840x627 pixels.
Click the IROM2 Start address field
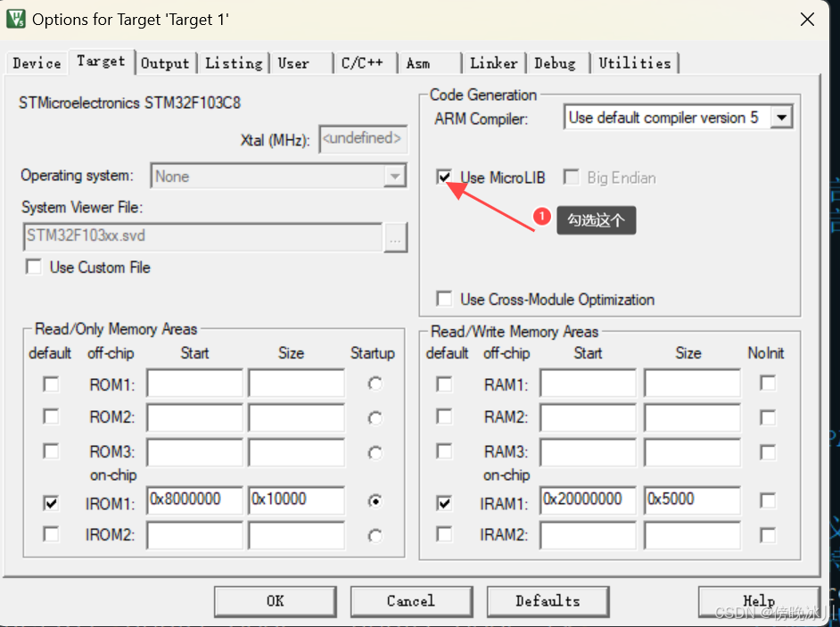point(194,535)
